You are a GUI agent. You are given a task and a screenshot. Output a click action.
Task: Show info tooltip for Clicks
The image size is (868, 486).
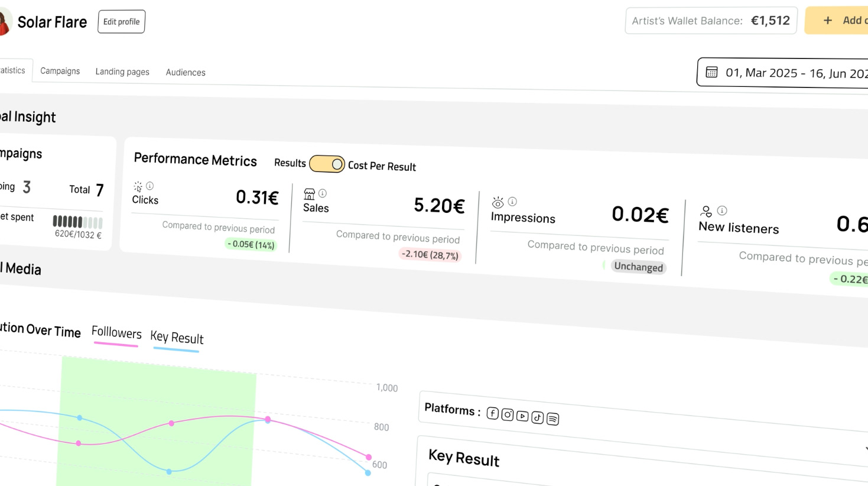point(150,186)
